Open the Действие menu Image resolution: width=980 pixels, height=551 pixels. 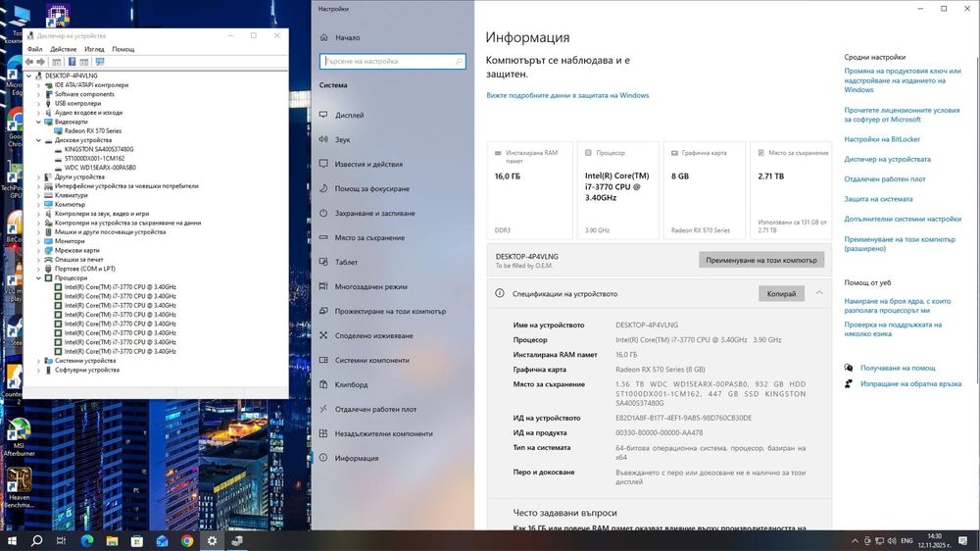click(x=63, y=49)
